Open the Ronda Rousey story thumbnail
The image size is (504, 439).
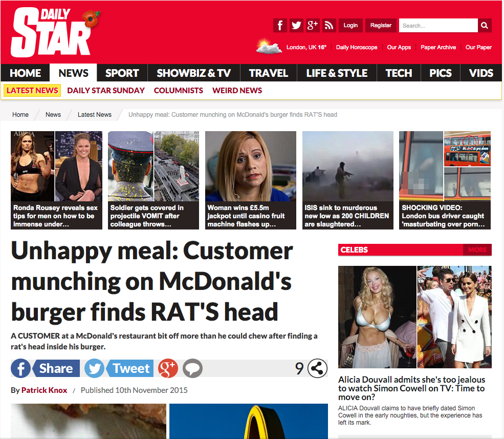click(57, 180)
